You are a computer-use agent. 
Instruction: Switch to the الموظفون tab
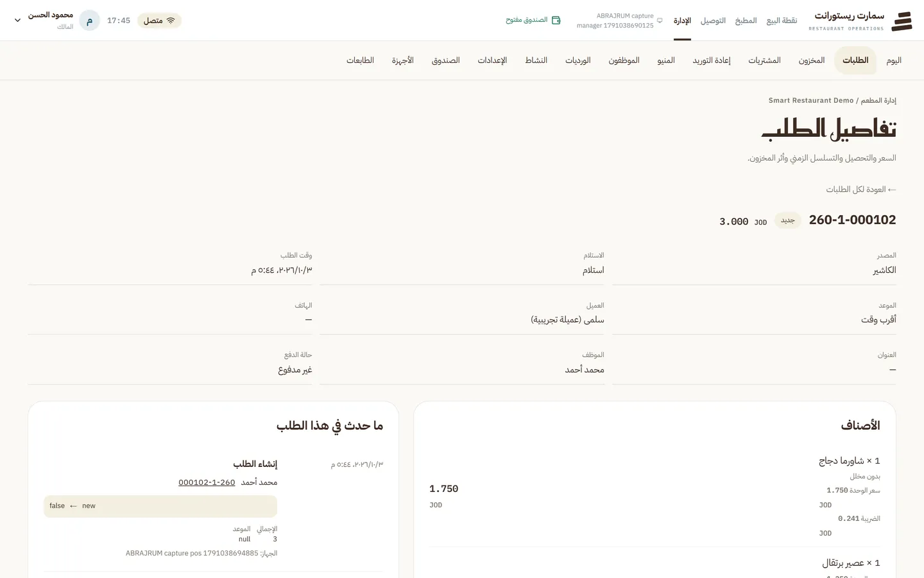pyautogui.click(x=624, y=60)
